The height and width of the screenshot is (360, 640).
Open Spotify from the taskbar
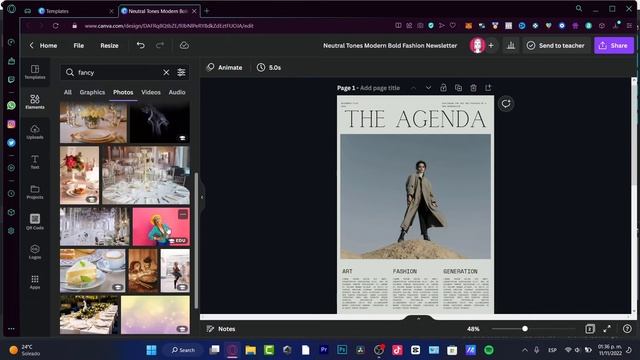coord(489,350)
